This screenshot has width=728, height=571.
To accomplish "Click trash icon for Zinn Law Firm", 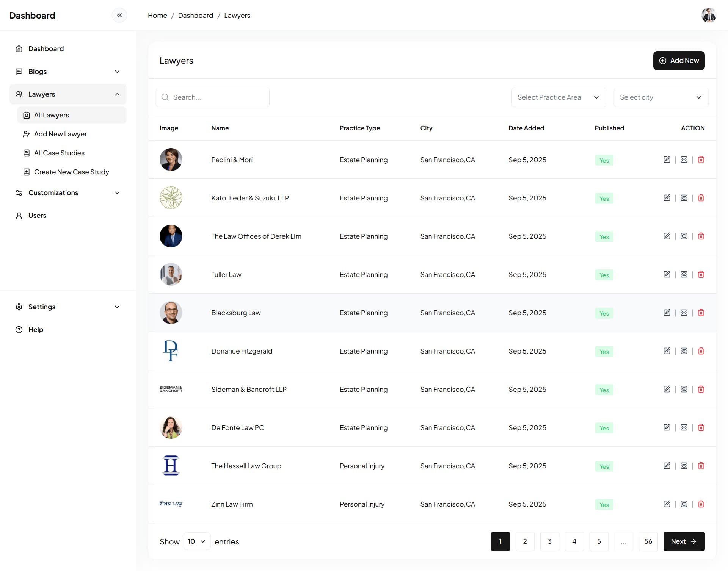I will coord(701,504).
